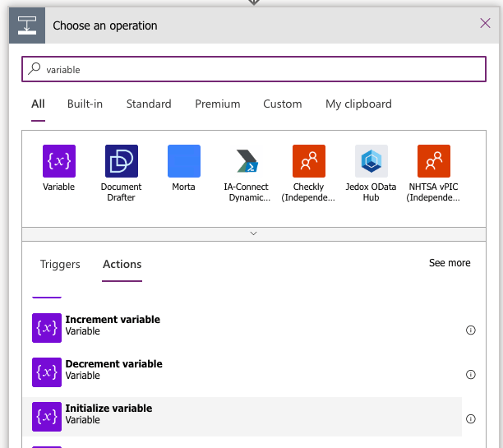This screenshot has width=503, height=448.
Task: Collapse the connectors list chevron
Action: click(253, 233)
